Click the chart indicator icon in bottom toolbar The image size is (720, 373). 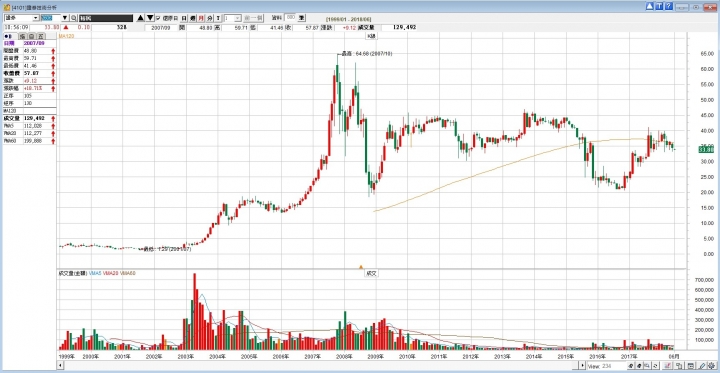coord(667,366)
